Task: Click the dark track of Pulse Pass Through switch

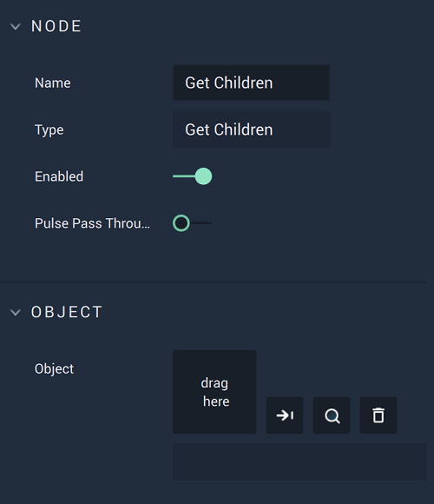Action: point(201,222)
